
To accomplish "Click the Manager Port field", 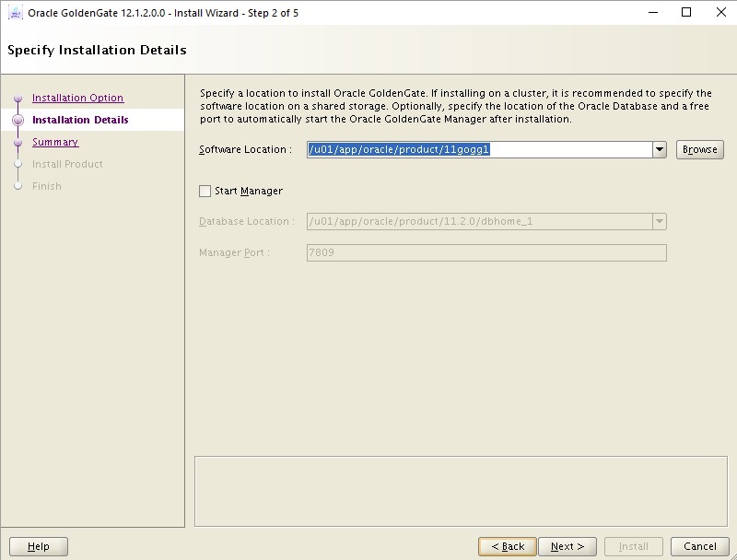I will (x=485, y=253).
